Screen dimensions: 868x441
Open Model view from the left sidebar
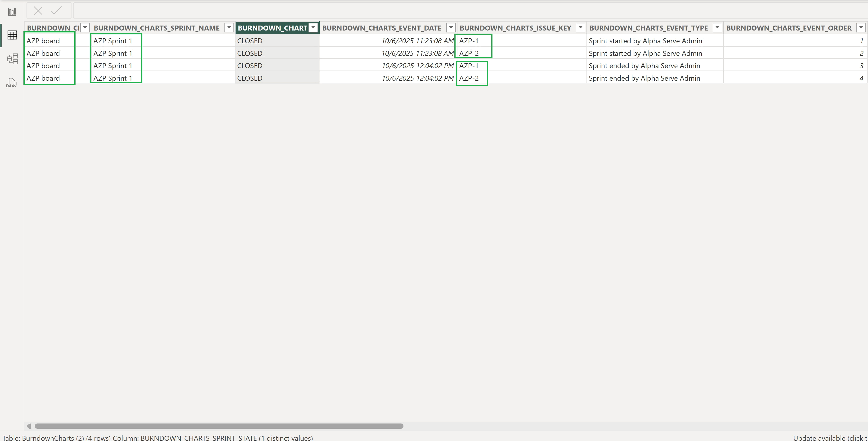12,59
